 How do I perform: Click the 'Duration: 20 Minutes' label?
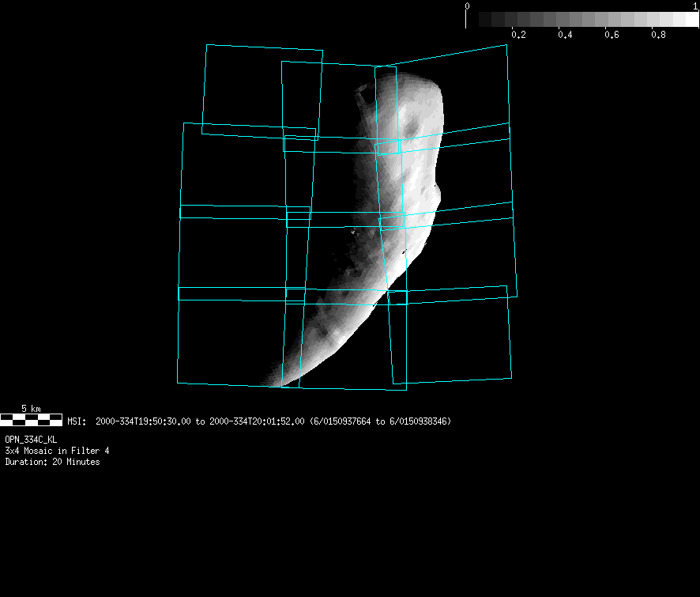click(x=52, y=462)
